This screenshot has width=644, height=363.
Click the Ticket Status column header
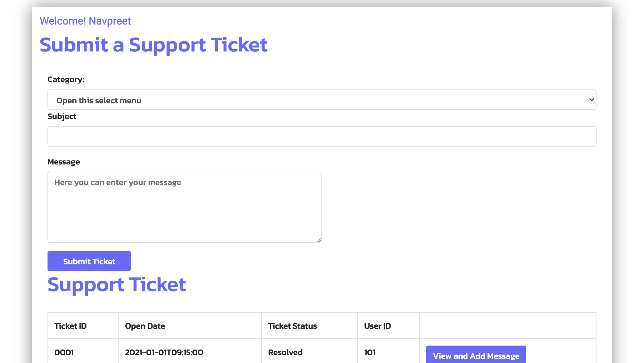tap(292, 326)
